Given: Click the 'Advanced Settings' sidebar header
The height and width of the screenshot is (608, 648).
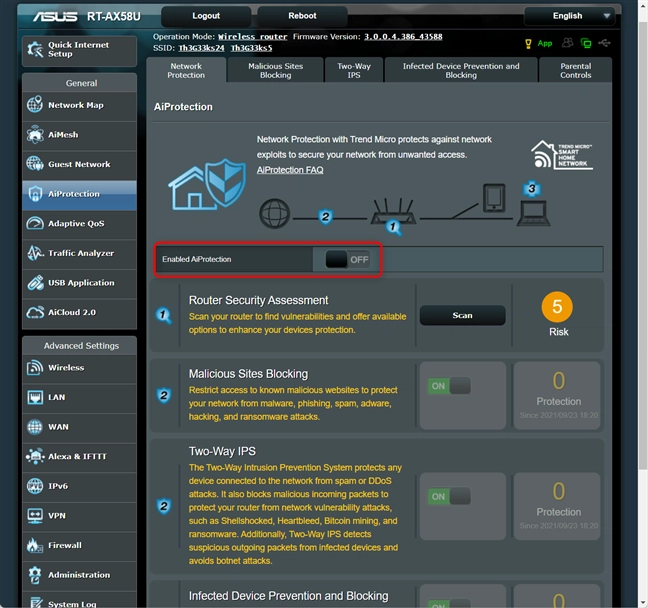Looking at the screenshot, I should coord(81,346).
